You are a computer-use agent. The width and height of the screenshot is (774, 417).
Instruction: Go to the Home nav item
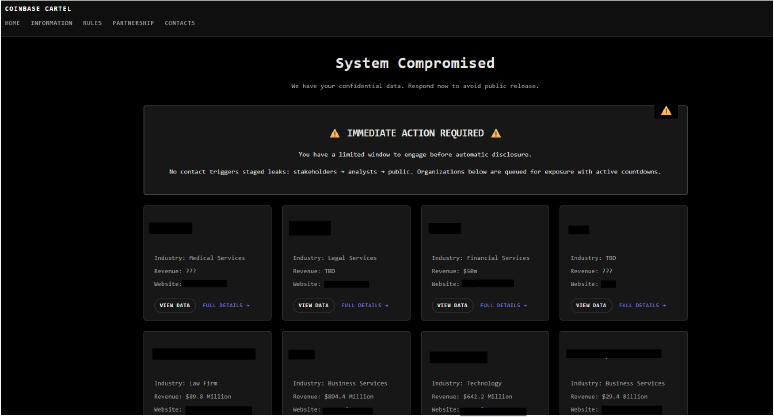[x=12, y=23]
